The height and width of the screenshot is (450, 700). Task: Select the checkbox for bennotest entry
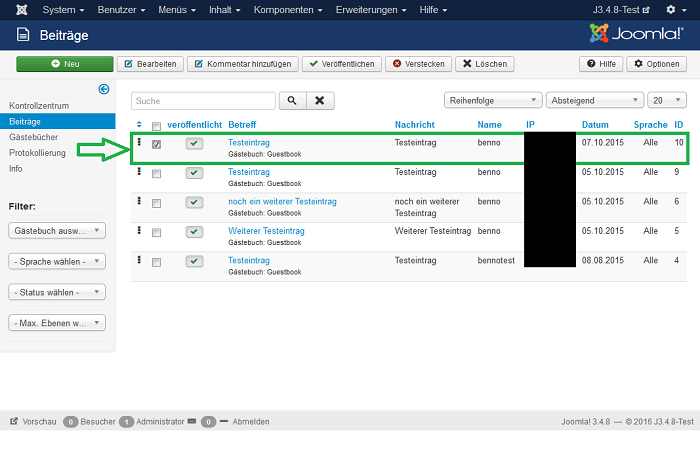coord(157,261)
